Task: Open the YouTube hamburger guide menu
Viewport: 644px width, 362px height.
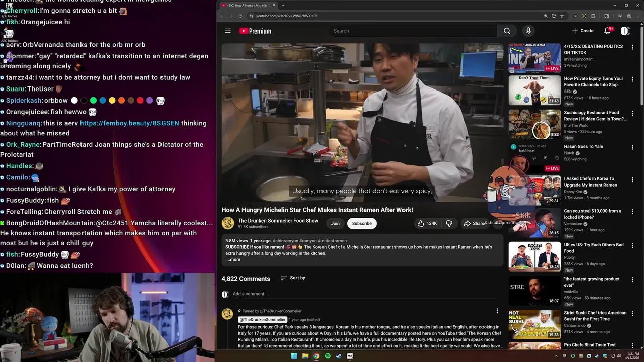Action: tap(228, 31)
